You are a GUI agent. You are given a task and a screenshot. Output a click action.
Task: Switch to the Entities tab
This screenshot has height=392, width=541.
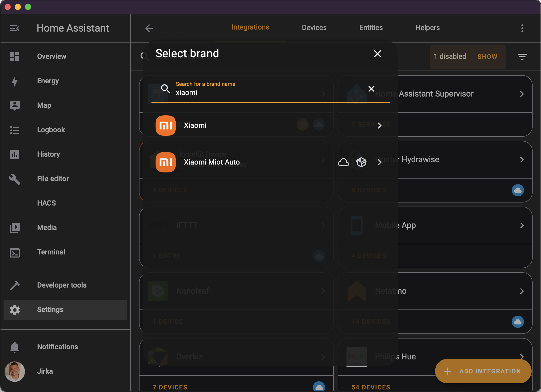(x=371, y=28)
